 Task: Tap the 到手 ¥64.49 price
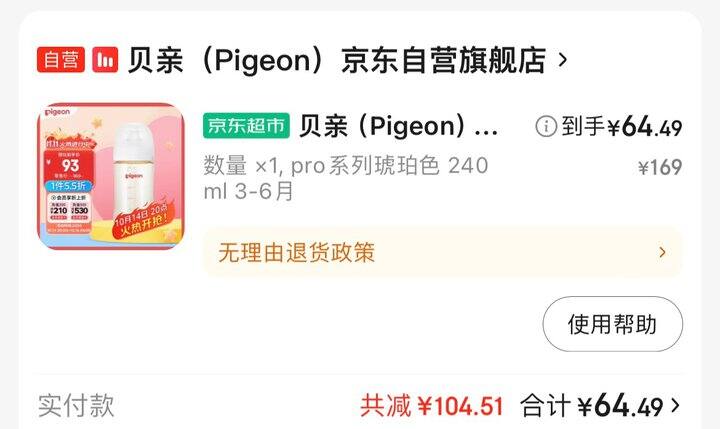point(622,126)
